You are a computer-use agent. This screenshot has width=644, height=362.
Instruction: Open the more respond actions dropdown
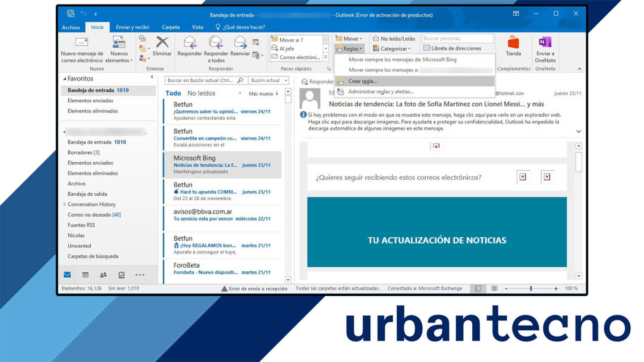(x=258, y=55)
